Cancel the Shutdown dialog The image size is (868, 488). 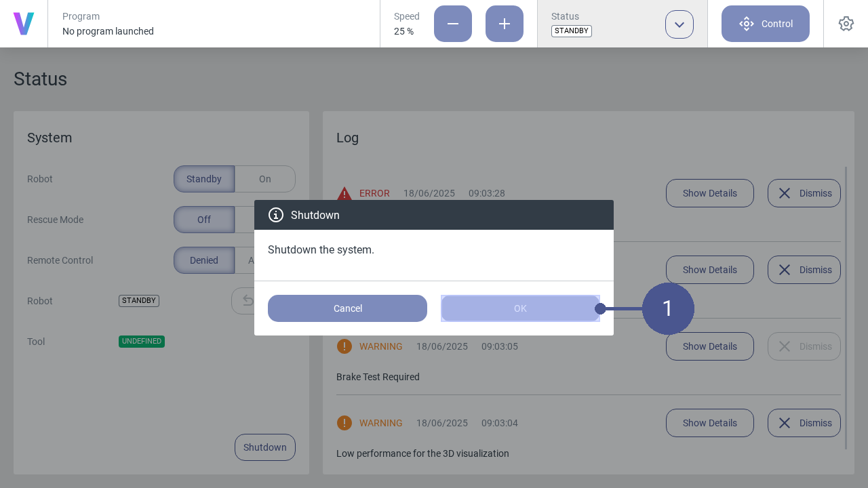click(x=347, y=308)
